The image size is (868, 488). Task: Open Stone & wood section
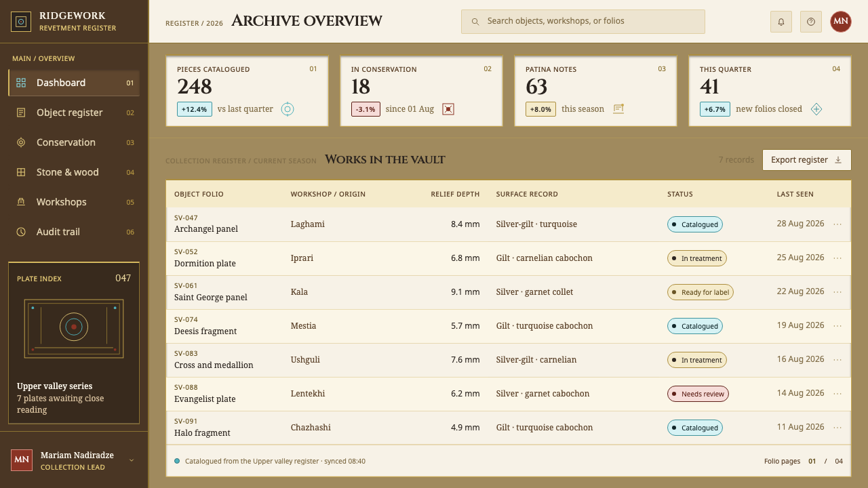coord(74,172)
